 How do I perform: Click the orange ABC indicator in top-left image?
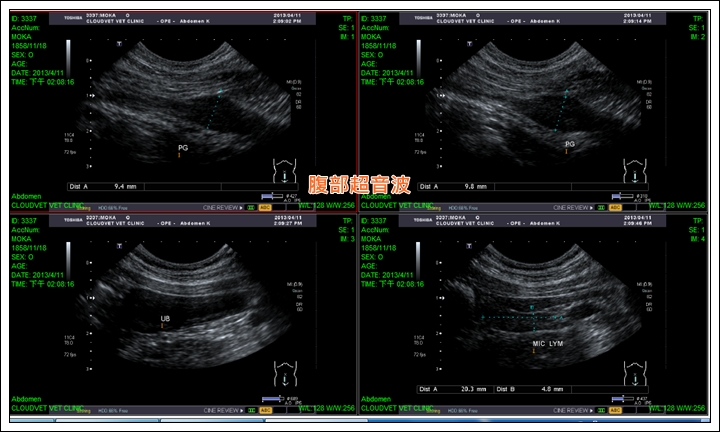(265, 208)
